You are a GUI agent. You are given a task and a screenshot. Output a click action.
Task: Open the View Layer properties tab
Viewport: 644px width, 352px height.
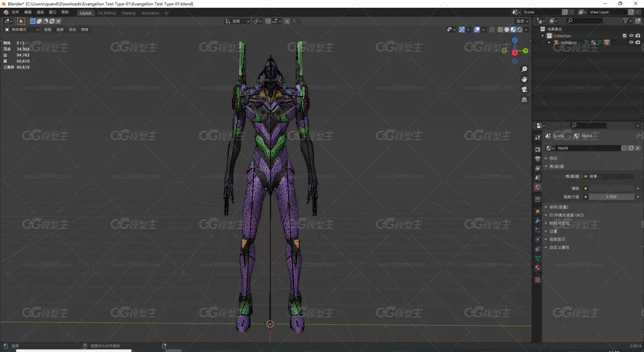538,168
